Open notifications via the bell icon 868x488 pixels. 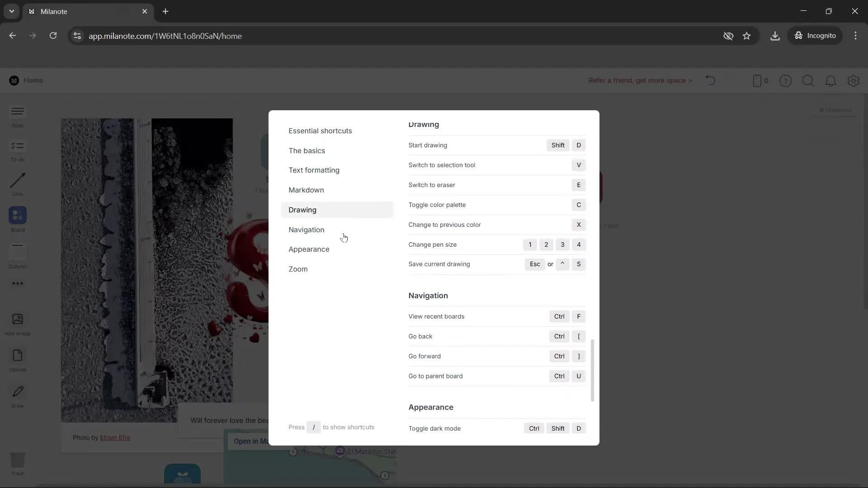[831, 81]
